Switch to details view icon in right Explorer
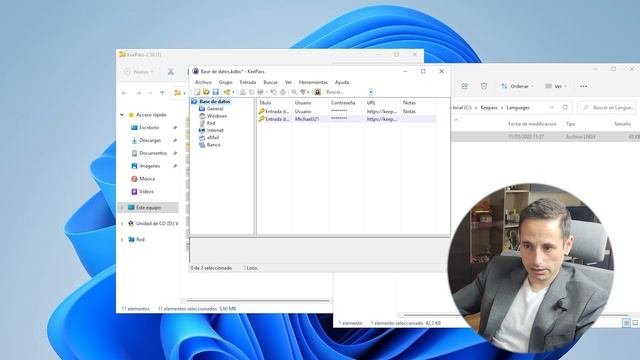The image size is (640, 360). [626, 323]
